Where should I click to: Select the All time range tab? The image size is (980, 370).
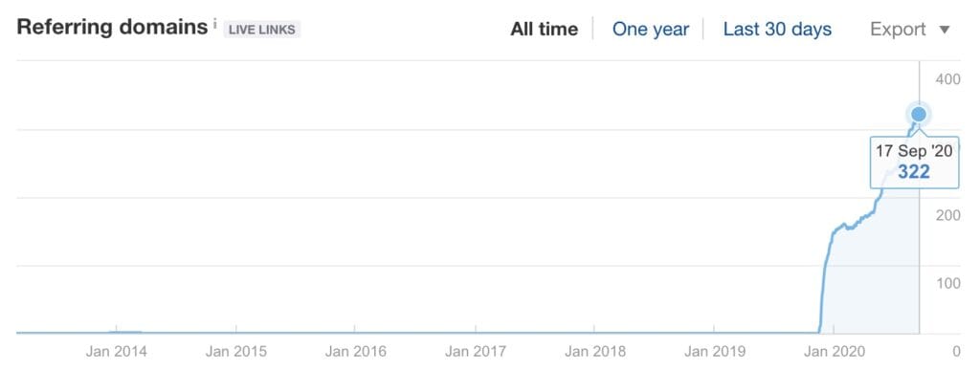[x=544, y=30]
